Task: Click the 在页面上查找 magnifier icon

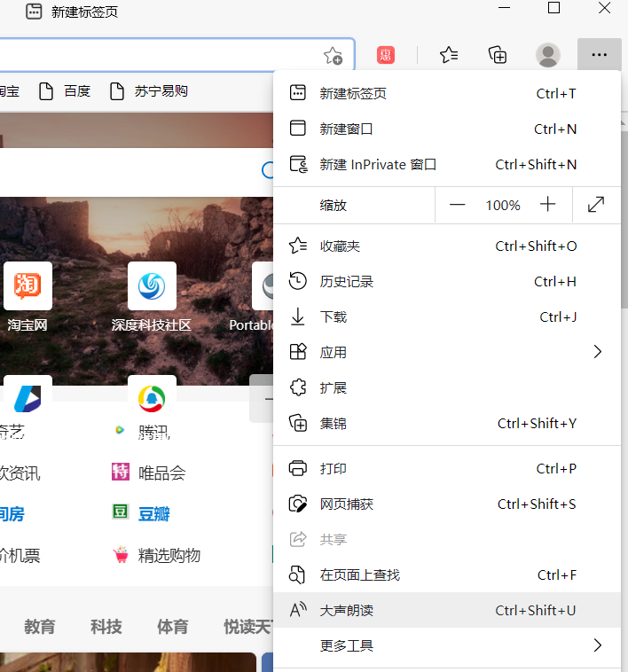Action: [x=297, y=574]
